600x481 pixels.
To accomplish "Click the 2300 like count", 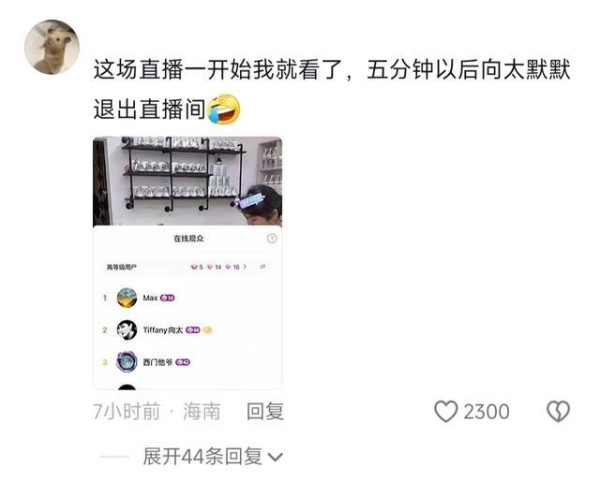I will 486,412.
